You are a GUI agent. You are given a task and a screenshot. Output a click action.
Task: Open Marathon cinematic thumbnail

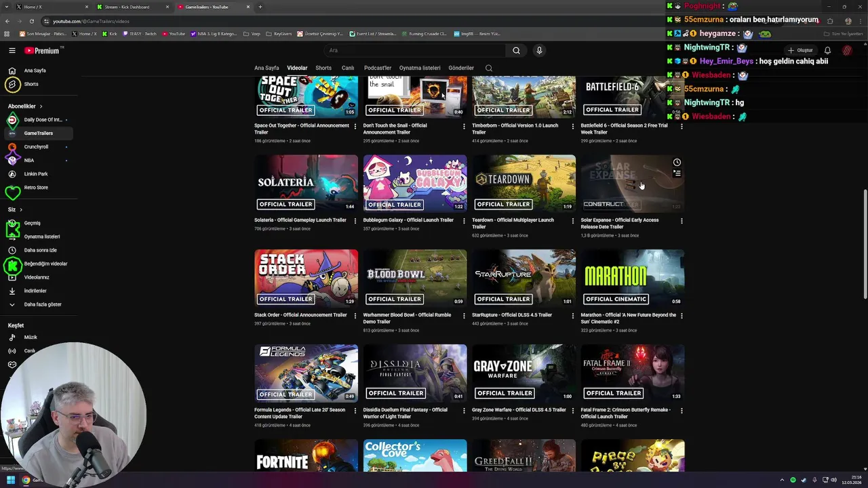633,279
